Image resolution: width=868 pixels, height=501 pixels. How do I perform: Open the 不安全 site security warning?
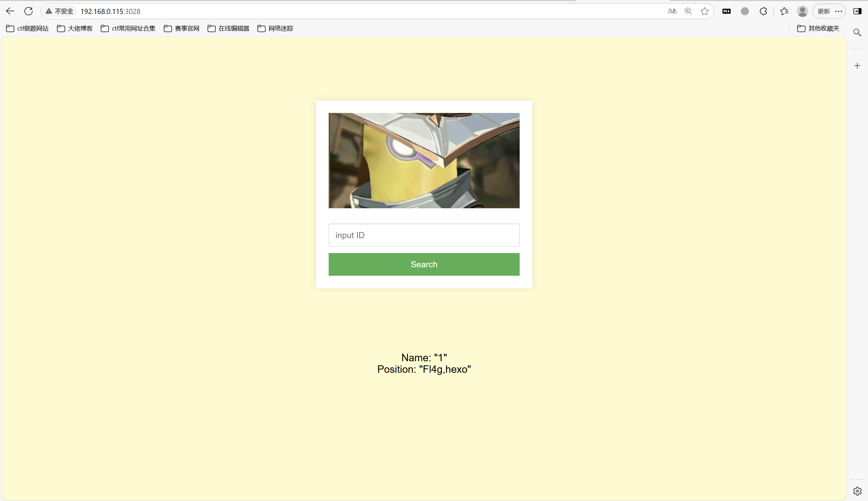point(59,11)
